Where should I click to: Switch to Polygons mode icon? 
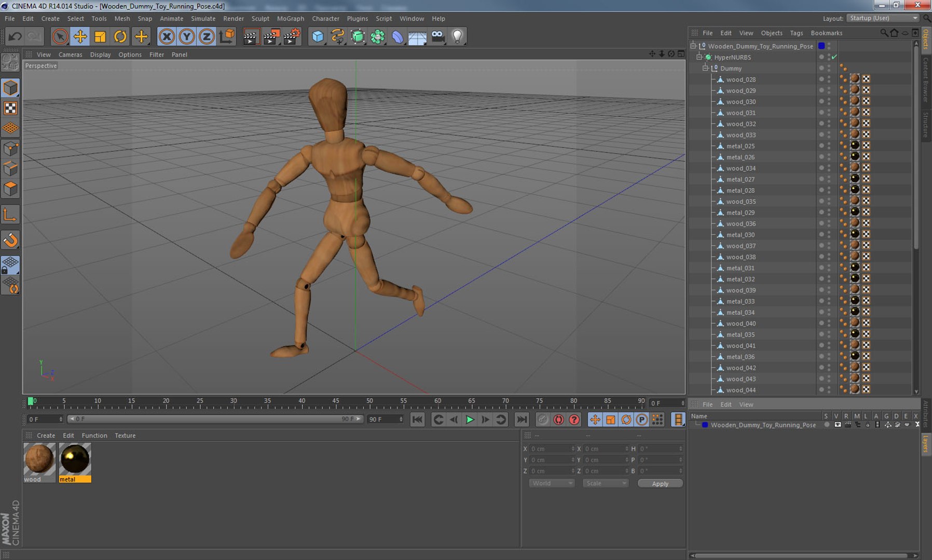[x=10, y=189]
